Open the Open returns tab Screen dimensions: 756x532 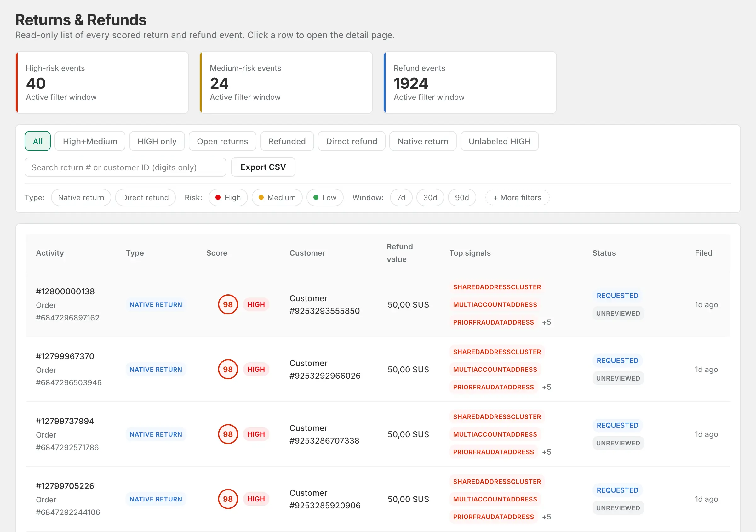[222, 141]
